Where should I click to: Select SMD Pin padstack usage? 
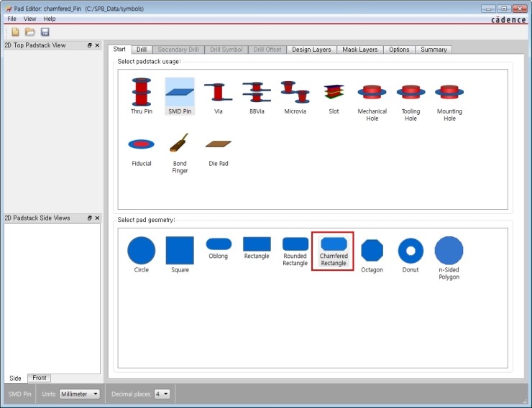click(x=180, y=96)
